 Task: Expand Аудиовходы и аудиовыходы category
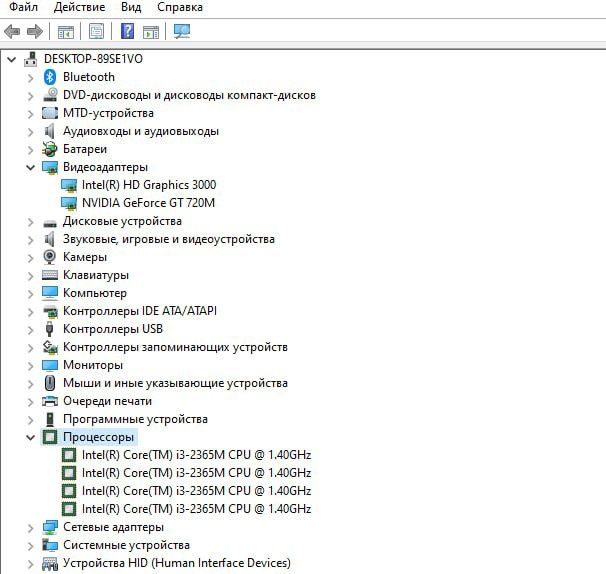[31, 131]
